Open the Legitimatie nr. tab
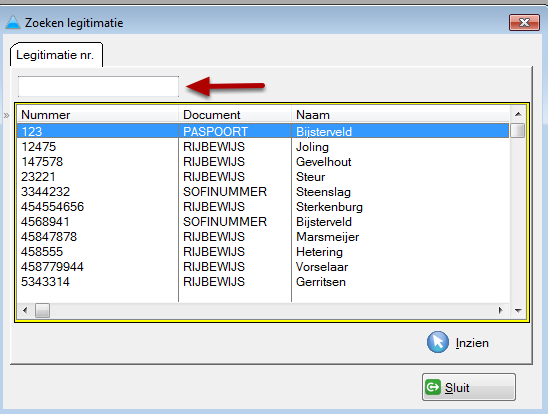The height and width of the screenshot is (414, 548). coord(56,55)
